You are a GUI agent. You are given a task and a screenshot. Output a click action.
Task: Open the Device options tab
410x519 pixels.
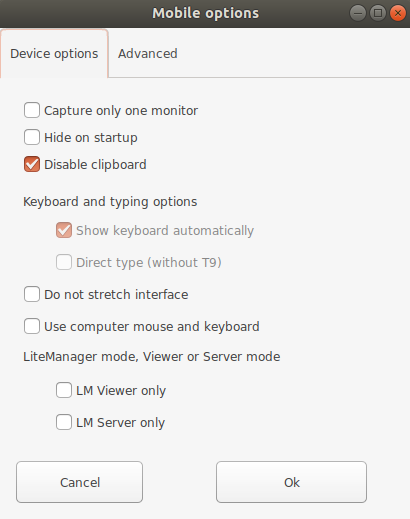click(x=54, y=54)
